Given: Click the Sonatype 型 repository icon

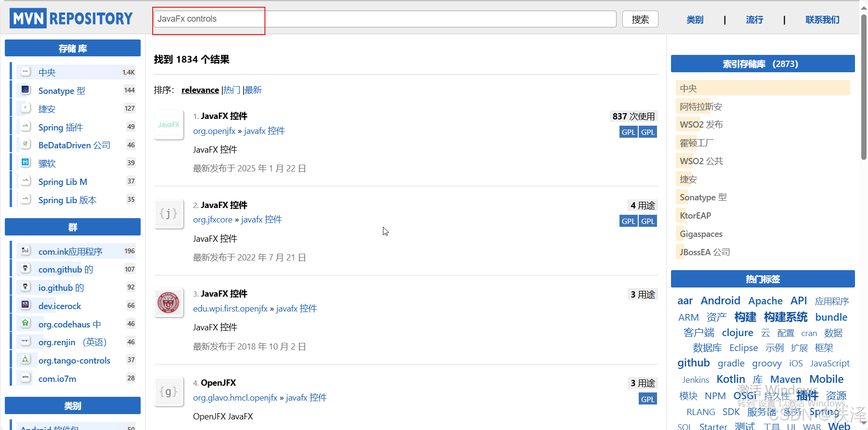Looking at the screenshot, I should (x=26, y=90).
